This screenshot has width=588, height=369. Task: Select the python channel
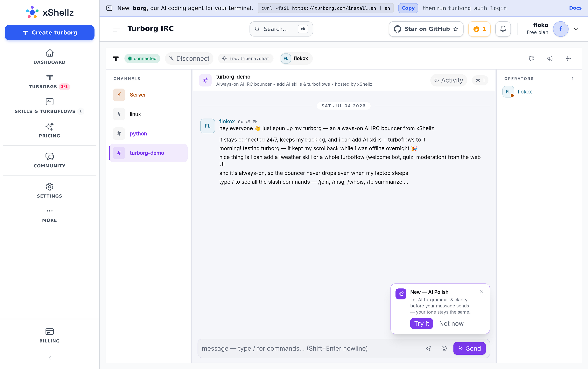[148, 133]
